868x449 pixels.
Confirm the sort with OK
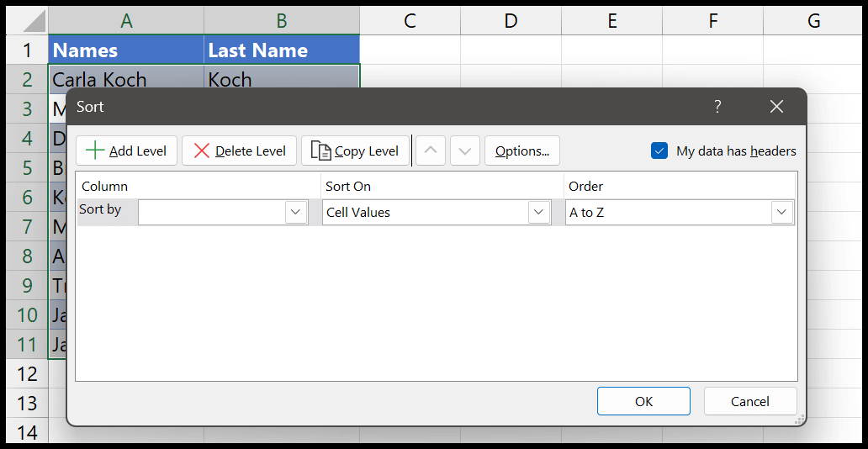coord(643,401)
